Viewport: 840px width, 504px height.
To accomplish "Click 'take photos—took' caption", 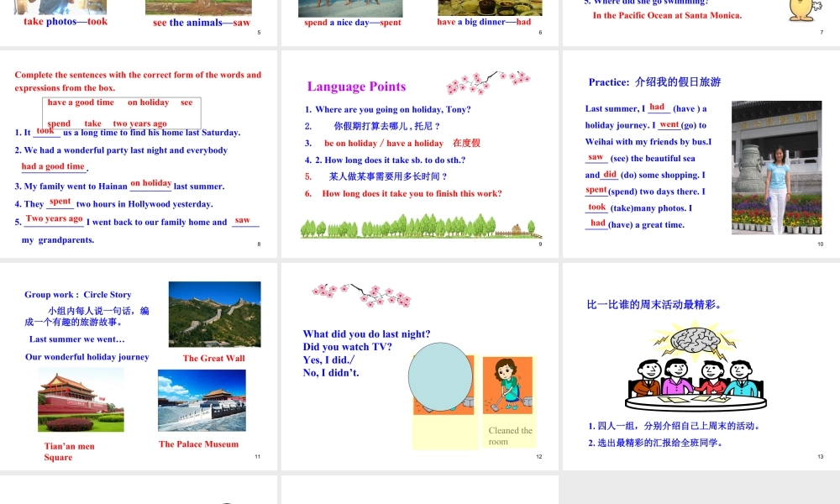I will tap(66, 22).
